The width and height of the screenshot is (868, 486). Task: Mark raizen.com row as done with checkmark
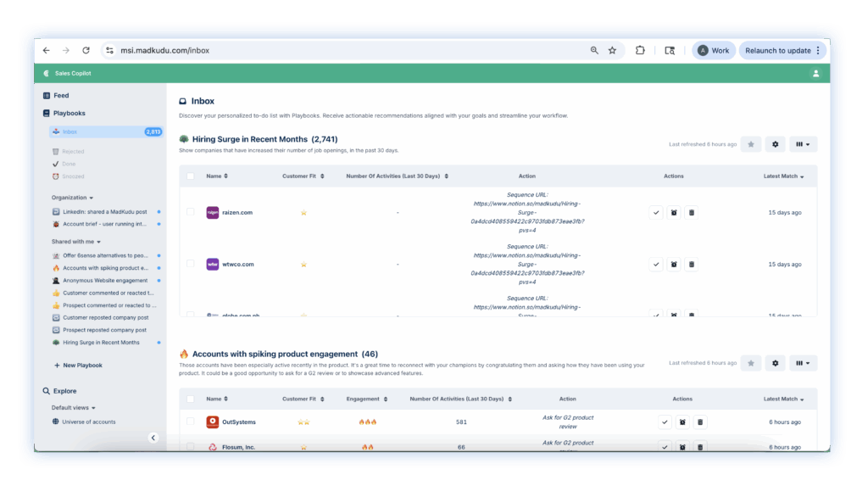pos(655,212)
